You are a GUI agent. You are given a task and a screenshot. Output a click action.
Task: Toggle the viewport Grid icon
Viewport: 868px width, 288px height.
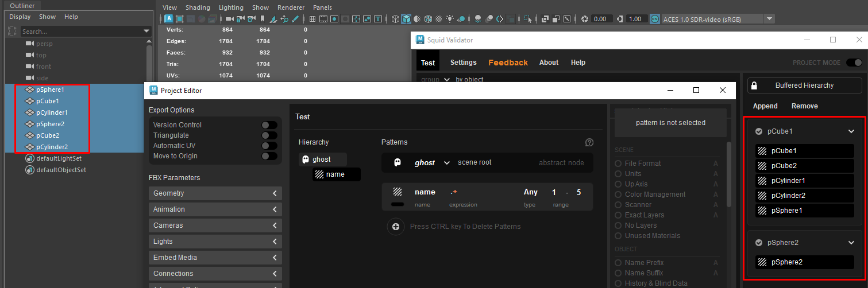tap(313, 19)
